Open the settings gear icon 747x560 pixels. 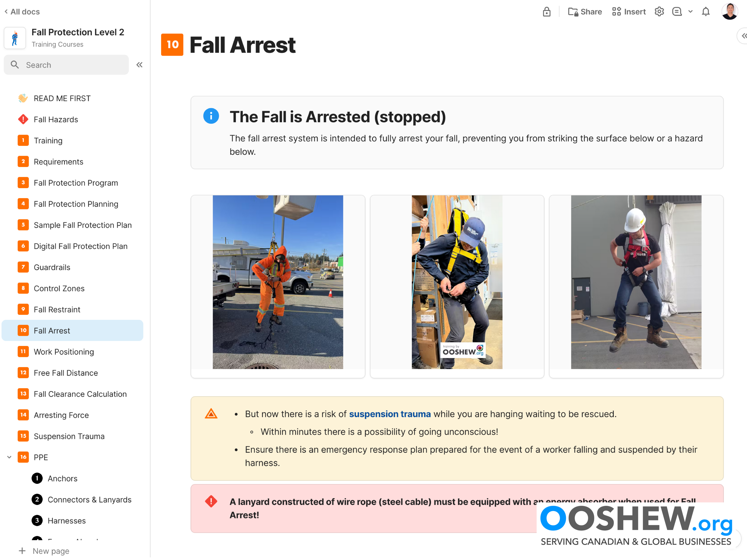(x=659, y=12)
